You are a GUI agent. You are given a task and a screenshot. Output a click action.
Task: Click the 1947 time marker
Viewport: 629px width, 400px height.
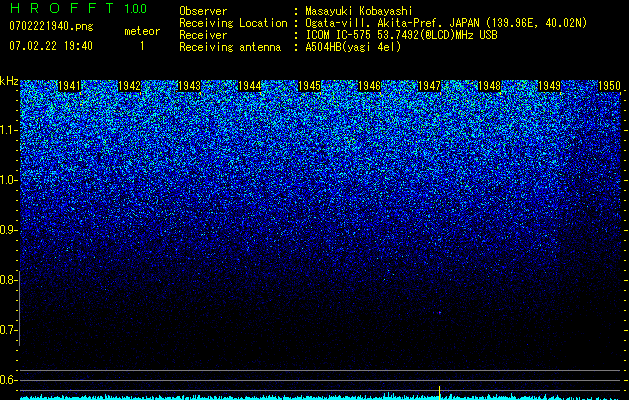pyautogui.click(x=429, y=86)
